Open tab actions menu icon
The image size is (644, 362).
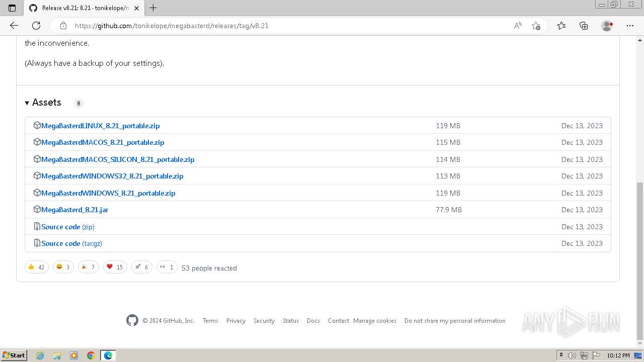[12, 8]
